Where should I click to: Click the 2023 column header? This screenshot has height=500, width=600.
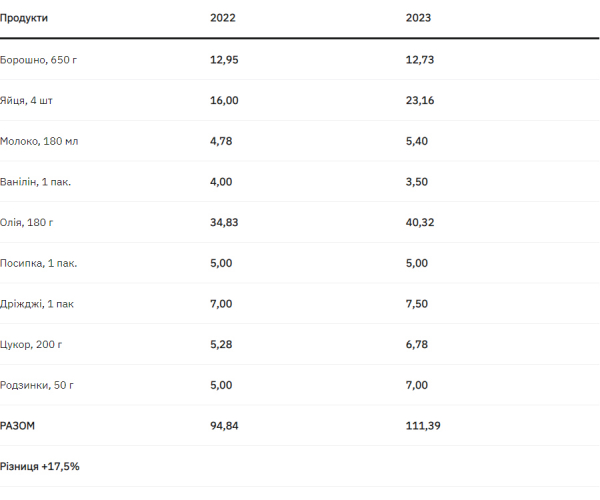(419, 19)
